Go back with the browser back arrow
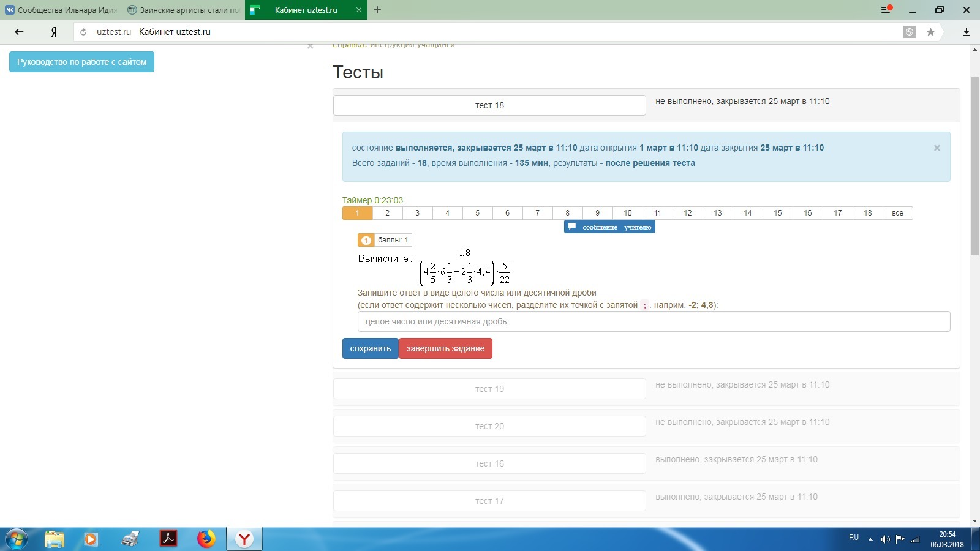 click(x=19, y=32)
